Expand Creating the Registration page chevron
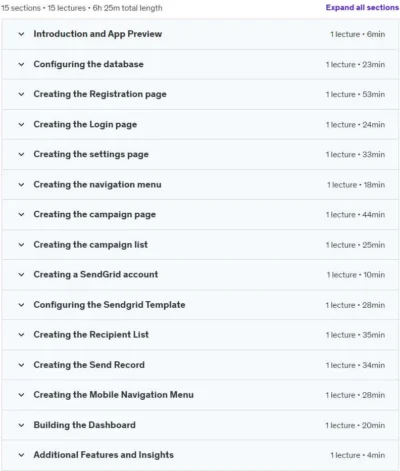 (x=21, y=94)
